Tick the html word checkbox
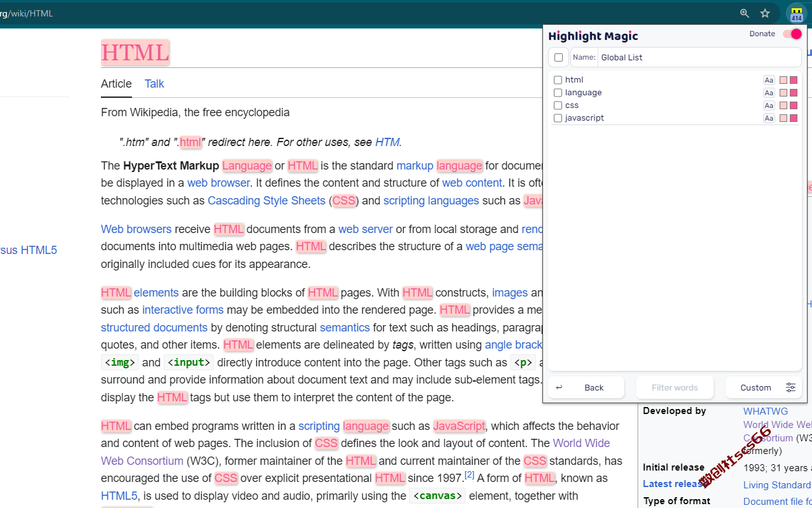The image size is (812, 508). pyautogui.click(x=558, y=80)
